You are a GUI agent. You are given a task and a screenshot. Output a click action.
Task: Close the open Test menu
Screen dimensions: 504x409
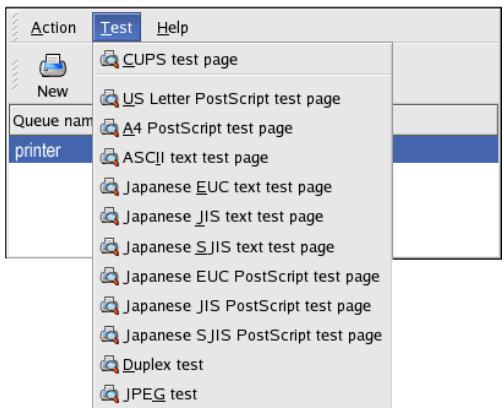coord(116,27)
